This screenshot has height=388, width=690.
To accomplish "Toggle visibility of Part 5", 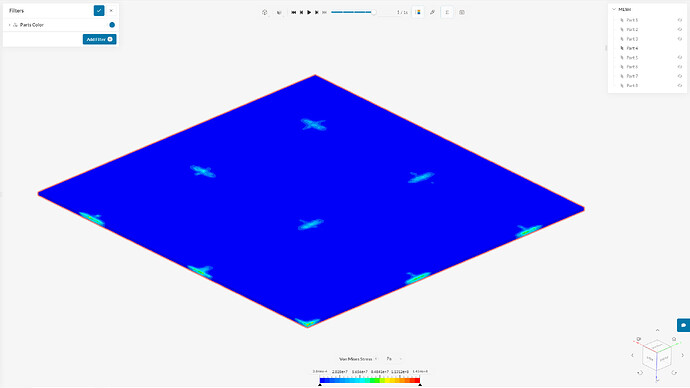I will coord(680,58).
